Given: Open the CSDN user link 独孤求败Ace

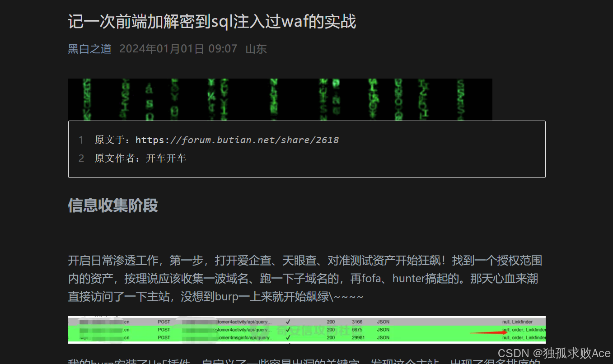Looking at the screenshot, I should (x=565, y=354).
